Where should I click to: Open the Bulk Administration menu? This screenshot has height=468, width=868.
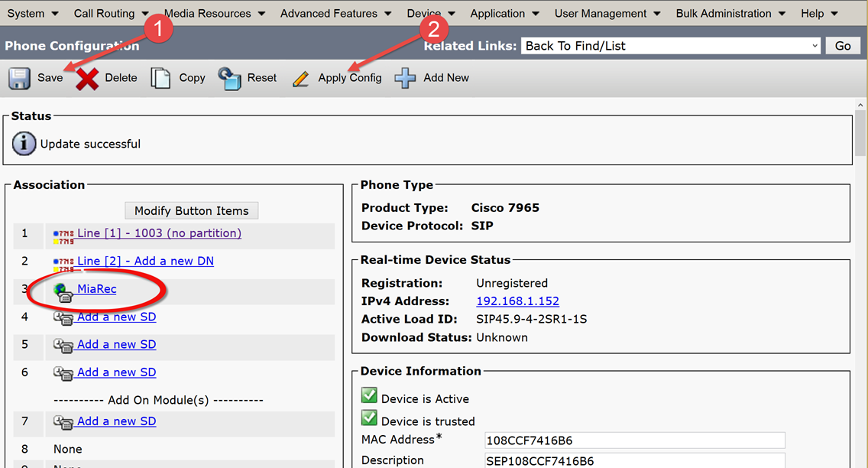click(x=730, y=13)
